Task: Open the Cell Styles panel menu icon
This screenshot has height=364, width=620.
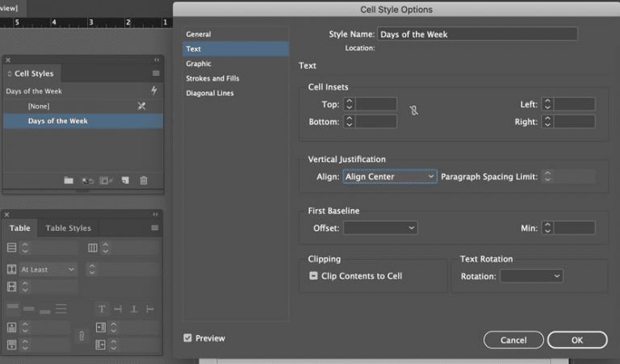Action: [x=156, y=73]
